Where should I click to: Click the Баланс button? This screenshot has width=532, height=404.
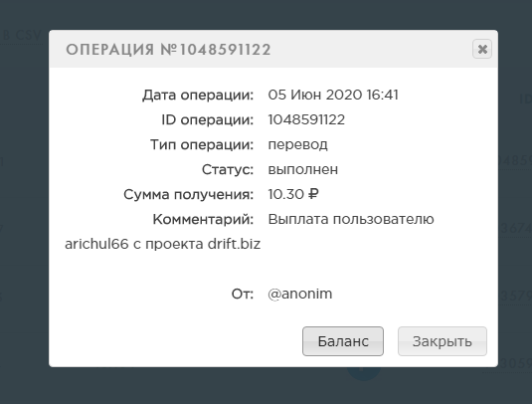(x=343, y=341)
